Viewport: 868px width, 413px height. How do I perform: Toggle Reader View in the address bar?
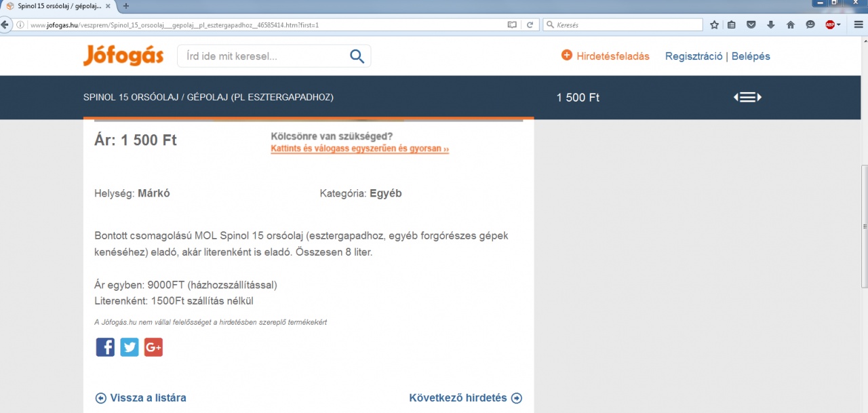(x=512, y=25)
